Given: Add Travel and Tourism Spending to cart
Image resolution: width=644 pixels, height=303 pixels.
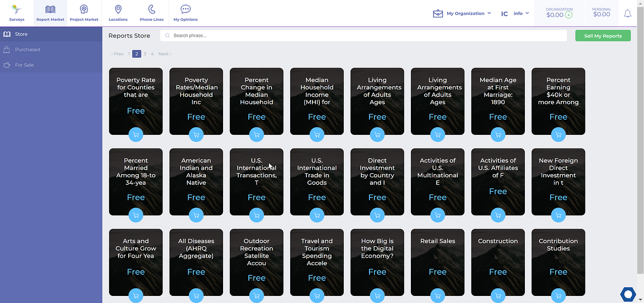Looking at the screenshot, I should (x=317, y=295).
